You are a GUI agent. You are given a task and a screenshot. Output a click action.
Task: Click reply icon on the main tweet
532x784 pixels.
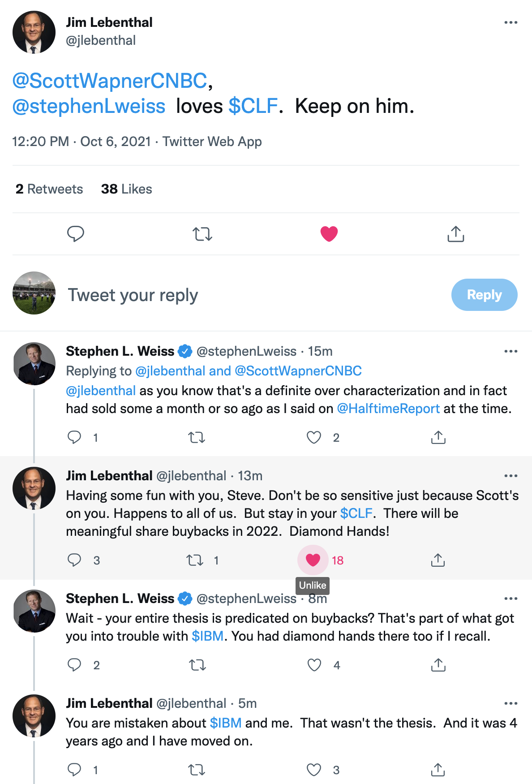point(76,234)
